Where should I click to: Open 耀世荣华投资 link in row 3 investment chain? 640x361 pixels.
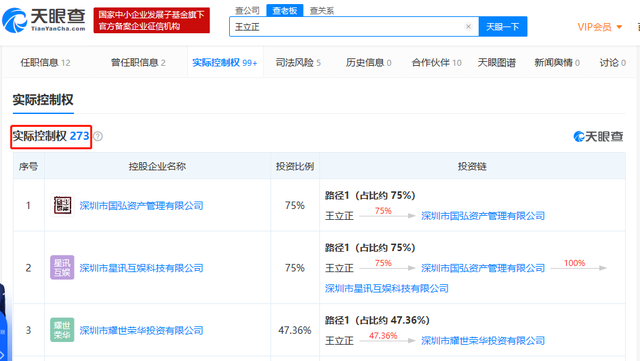coord(483,341)
